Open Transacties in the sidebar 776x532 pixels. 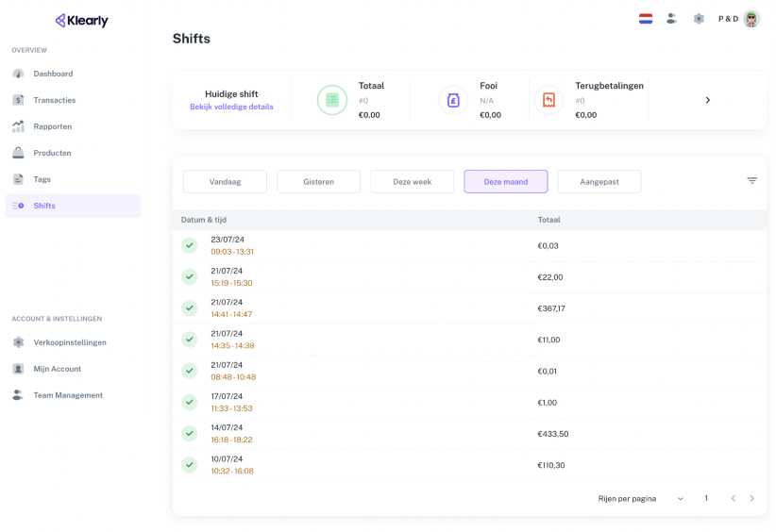point(55,100)
